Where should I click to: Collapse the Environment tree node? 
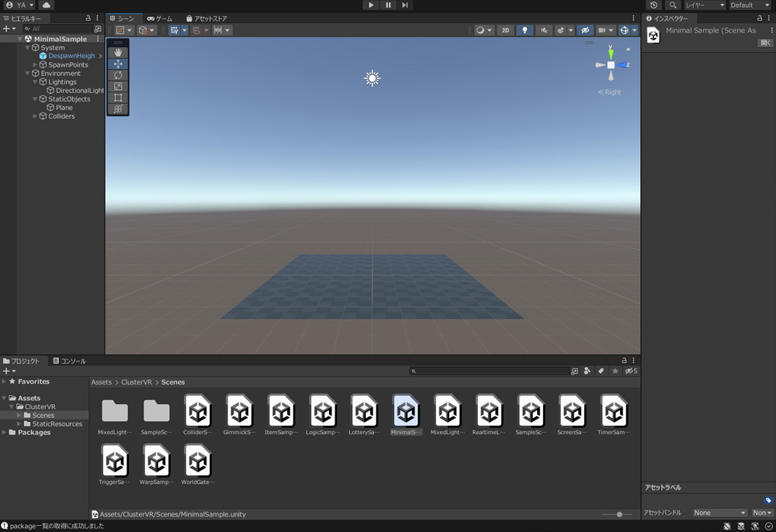[x=28, y=74]
